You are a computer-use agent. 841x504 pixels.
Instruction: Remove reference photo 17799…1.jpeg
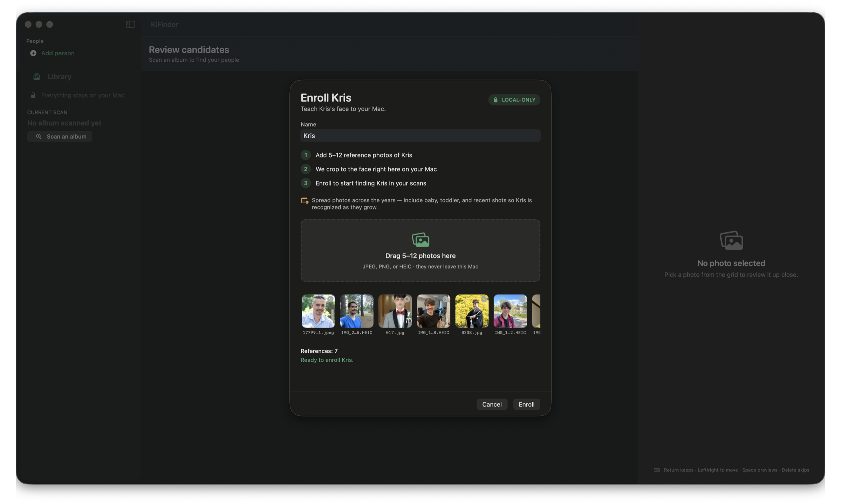(x=330, y=299)
